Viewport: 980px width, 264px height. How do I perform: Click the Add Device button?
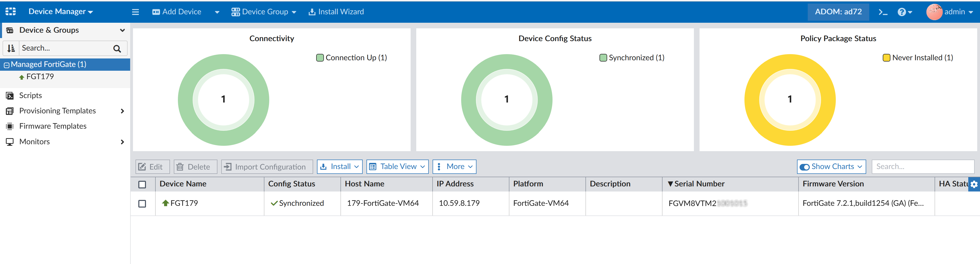(177, 12)
